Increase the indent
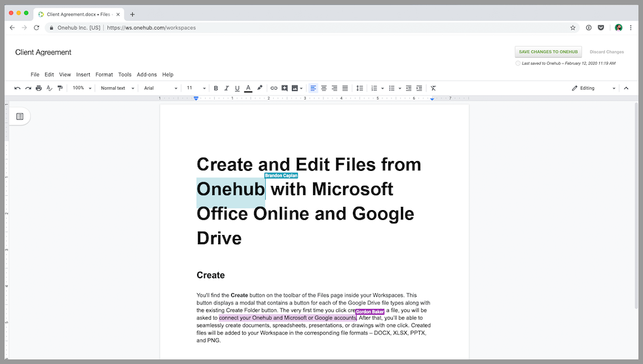This screenshot has width=643, height=364. pyautogui.click(x=419, y=88)
